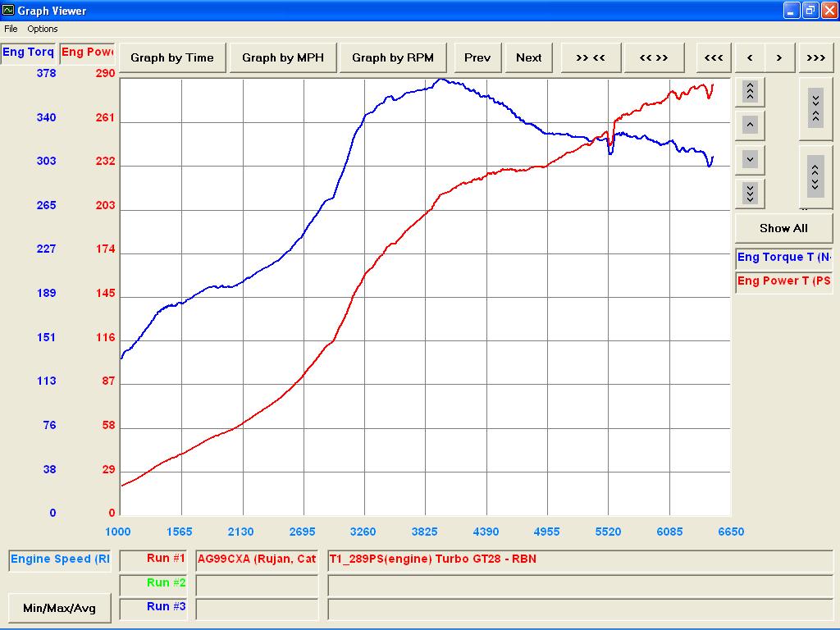Click the triple down-chevron vertical scroll button

pos(750,194)
